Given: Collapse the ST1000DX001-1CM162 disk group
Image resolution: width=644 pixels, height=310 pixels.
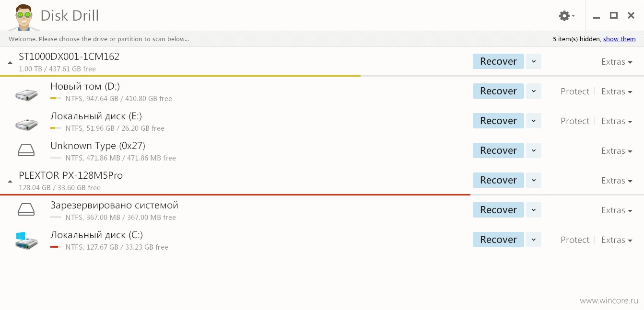Looking at the screenshot, I should [x=10, y=63].
